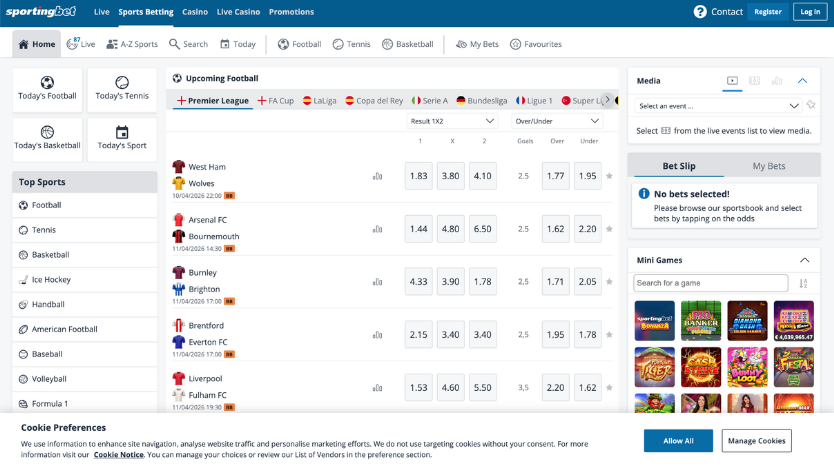Open the Big Banker mini game thumbnail
The image size is (834, 468).
tap(701, 321)
